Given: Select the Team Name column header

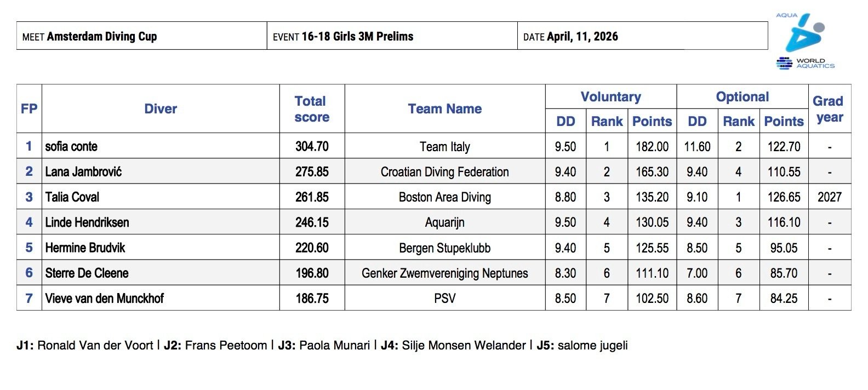Looking at the screenshot, I should coord(444,108).
